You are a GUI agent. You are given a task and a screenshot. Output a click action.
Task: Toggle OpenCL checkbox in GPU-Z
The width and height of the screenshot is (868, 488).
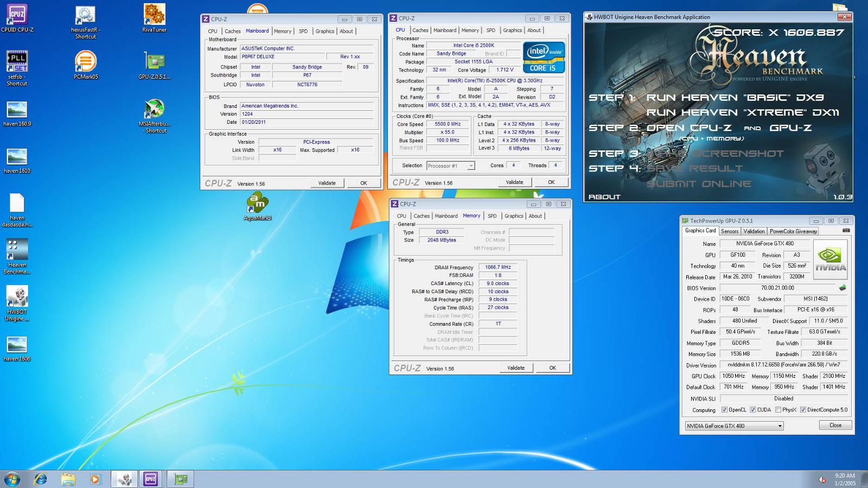(724, 410)
